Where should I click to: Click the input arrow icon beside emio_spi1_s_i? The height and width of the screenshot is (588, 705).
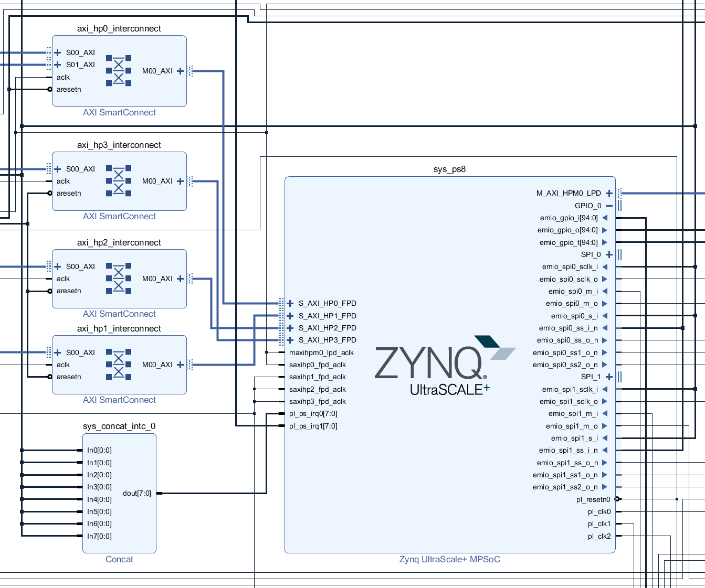[605, 438]
